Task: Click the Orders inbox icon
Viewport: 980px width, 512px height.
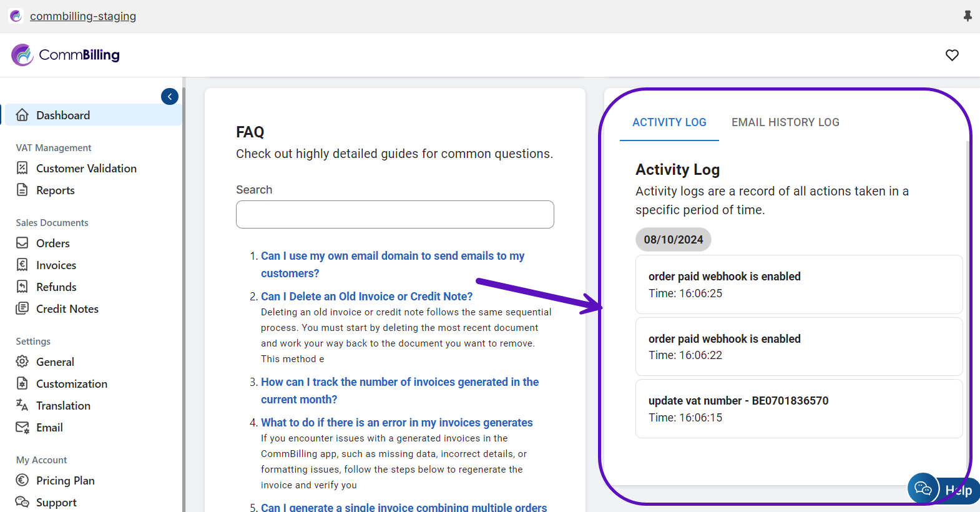Action: pos(22,243)
